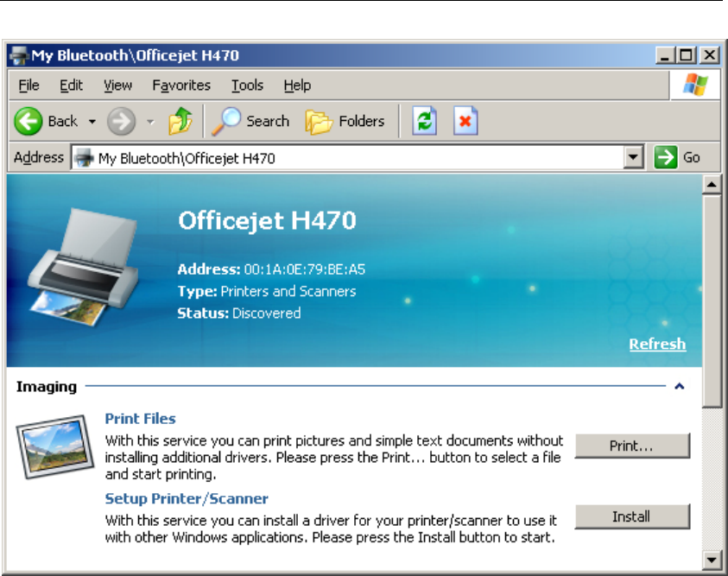Click the Officejet printer picture
Image resolution: width=728 pixels, height=576 pixels.
point(84,268)
